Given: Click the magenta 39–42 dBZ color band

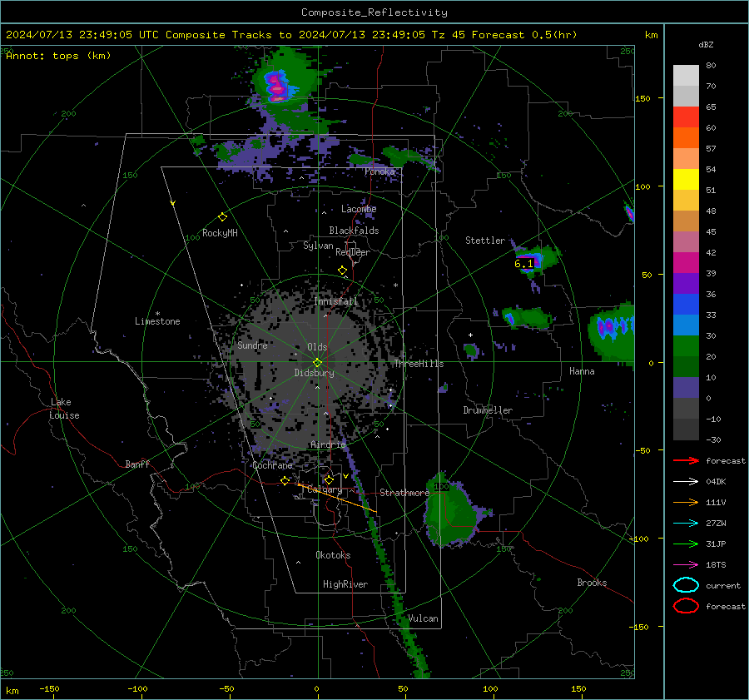Looking at the screenshot, I should coord(686,263).
